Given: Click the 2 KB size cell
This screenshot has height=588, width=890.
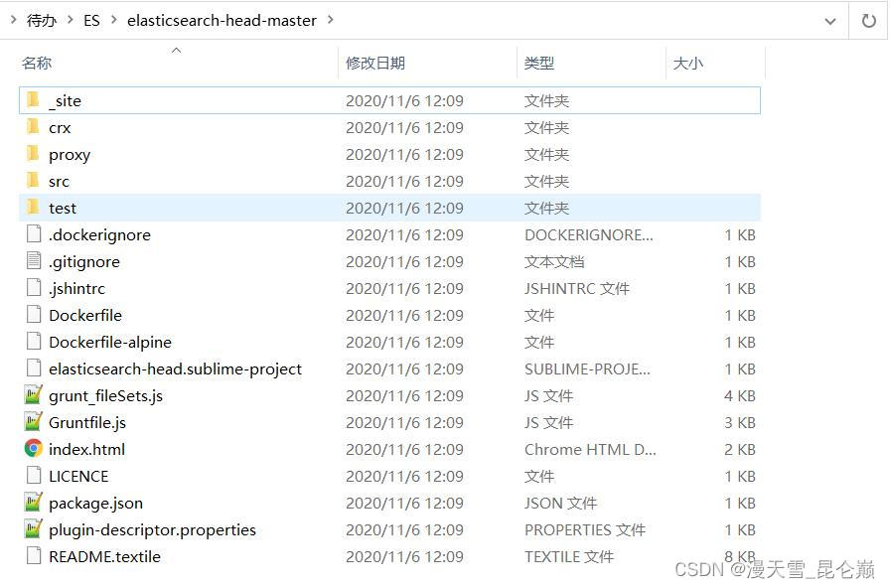Looking at the screenshot, I should point(740,450).
